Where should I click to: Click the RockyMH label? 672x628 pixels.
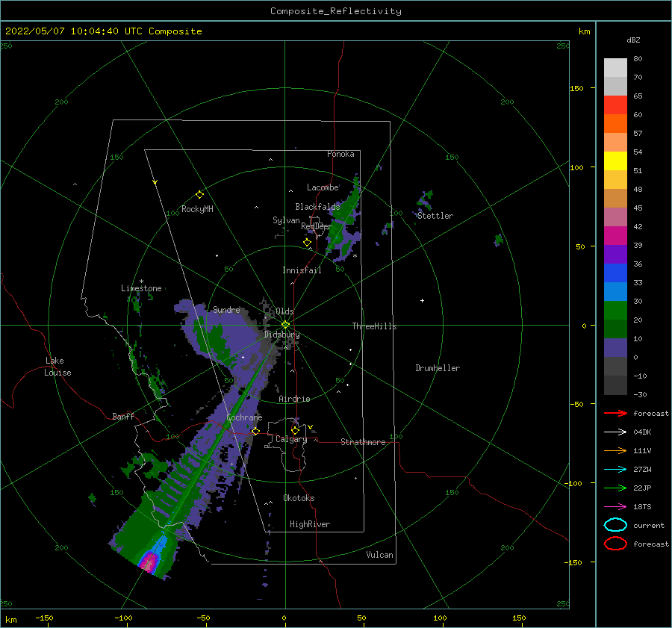(197, 209)
